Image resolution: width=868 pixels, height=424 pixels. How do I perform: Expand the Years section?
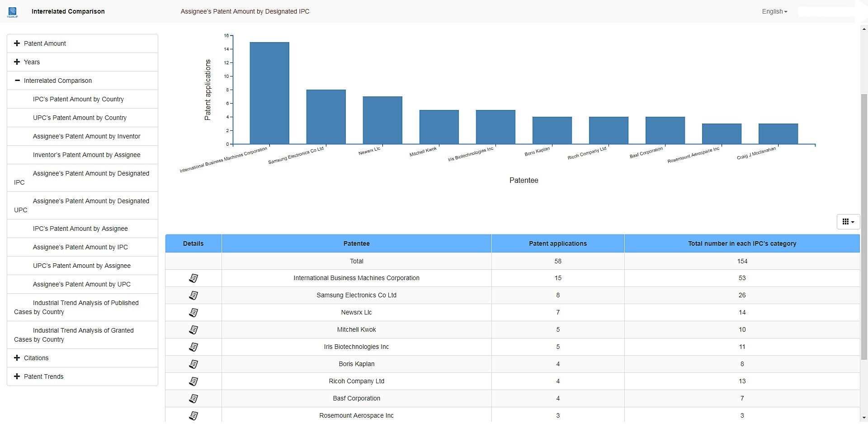click(82, 62)
